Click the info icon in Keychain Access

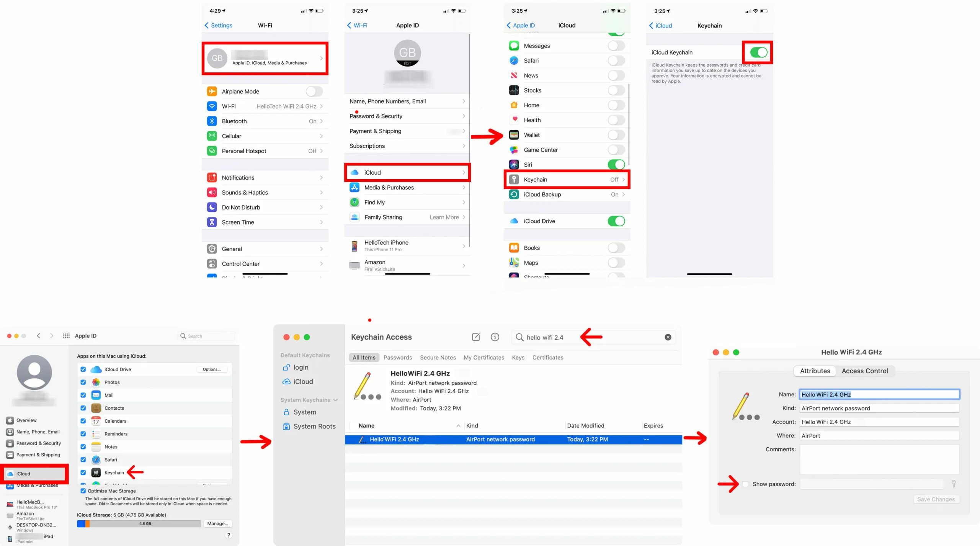click(495, 337)
